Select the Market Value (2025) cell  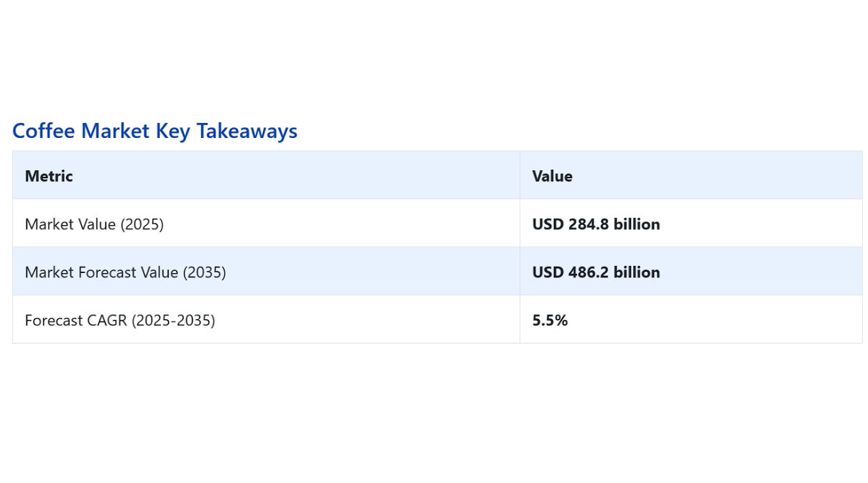coord(94,224)
